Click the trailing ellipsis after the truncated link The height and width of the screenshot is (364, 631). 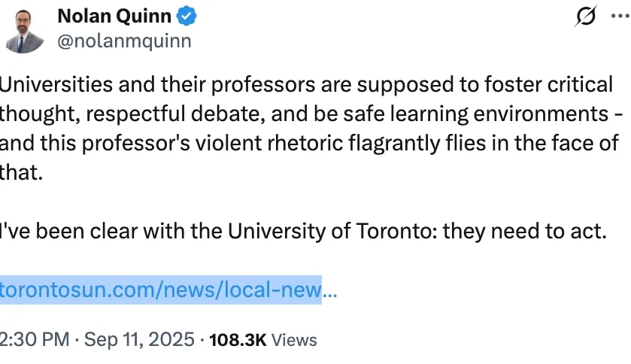329,288
